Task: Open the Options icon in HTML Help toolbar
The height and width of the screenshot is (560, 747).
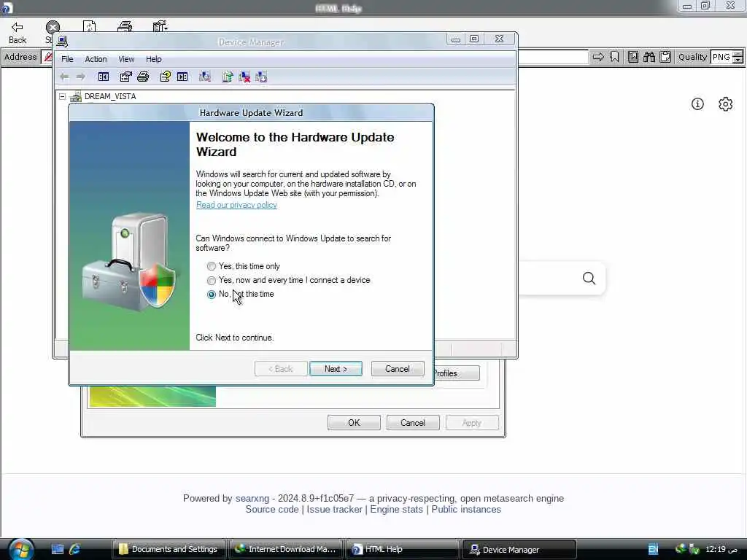Action: [x=160, y=27]
